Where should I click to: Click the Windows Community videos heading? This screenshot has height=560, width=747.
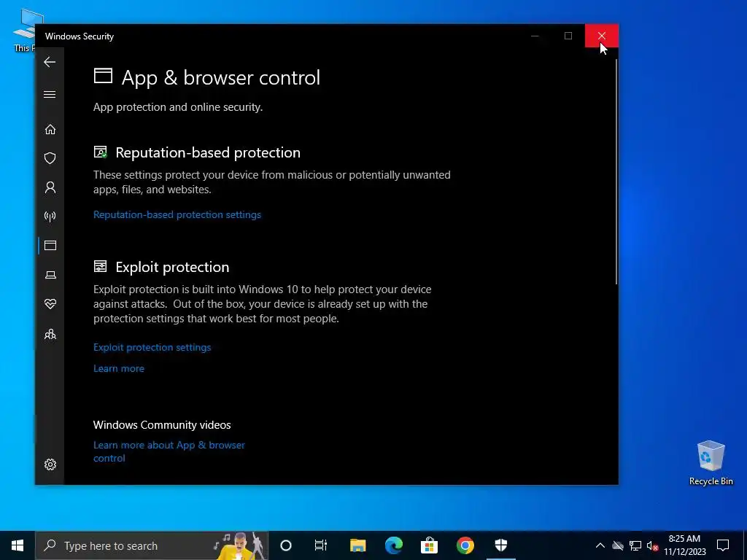tap(162, 425)
